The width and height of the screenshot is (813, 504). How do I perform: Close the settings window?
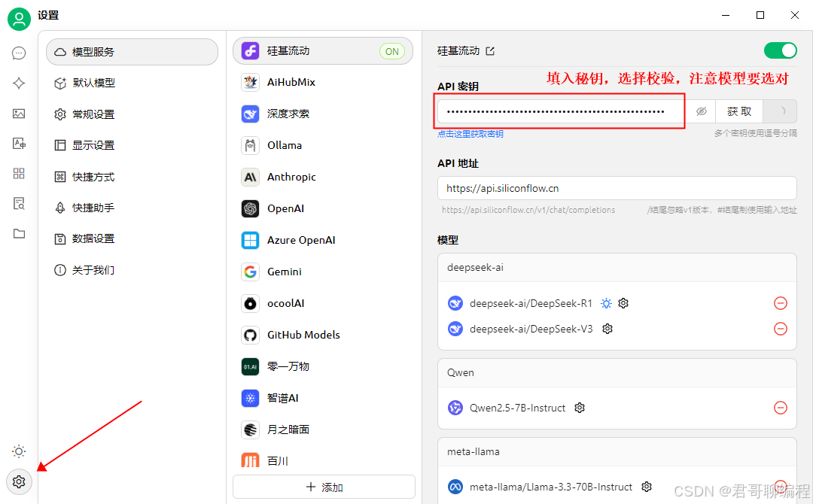point(794,15)
